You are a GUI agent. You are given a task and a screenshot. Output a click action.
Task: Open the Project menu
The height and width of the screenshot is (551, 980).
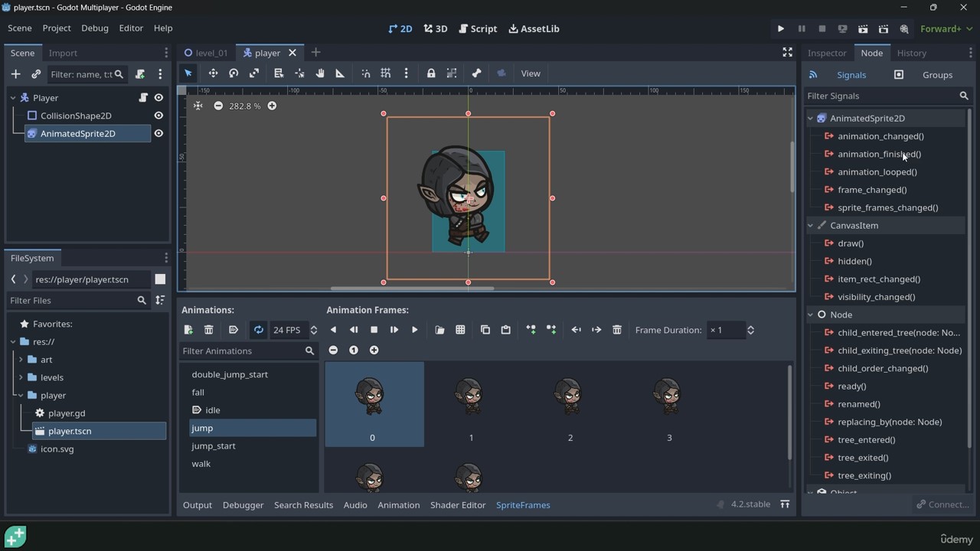[x=57, y=28]
